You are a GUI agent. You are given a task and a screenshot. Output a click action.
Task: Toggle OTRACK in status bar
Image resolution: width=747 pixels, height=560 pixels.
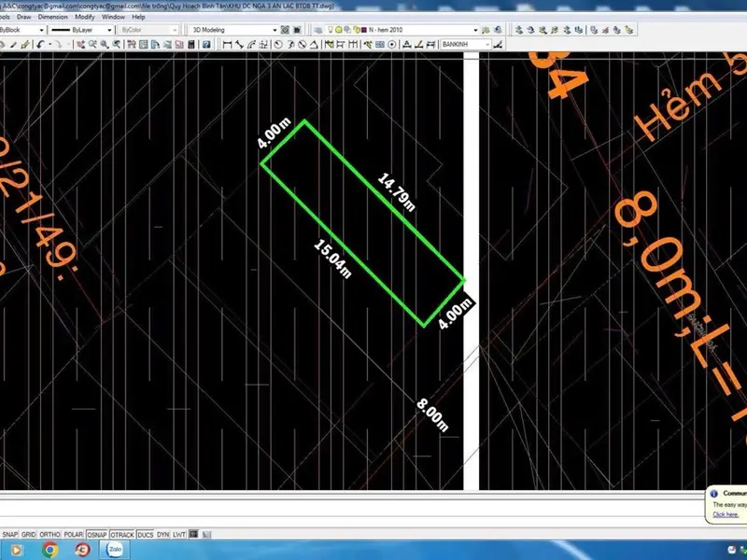coord(122,534)
